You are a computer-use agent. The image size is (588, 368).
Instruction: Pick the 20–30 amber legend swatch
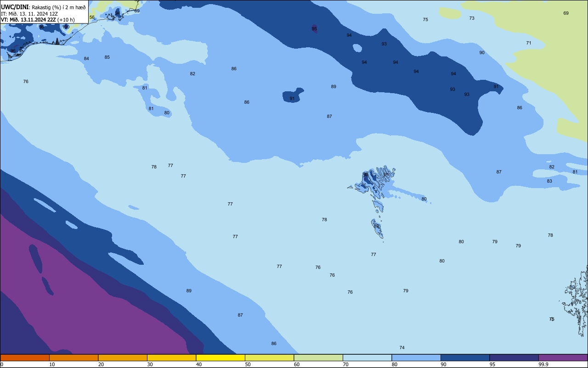pyautogui.click(x=123, y=357)
